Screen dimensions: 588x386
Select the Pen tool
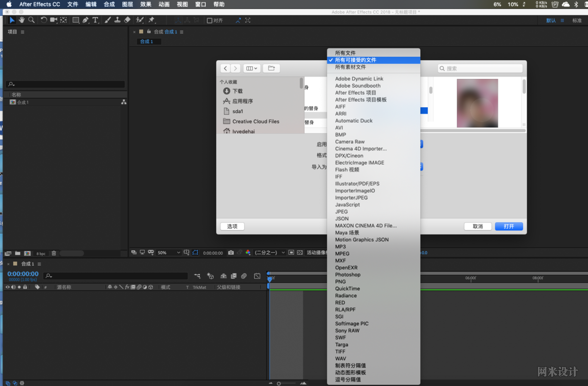[86, 20]
